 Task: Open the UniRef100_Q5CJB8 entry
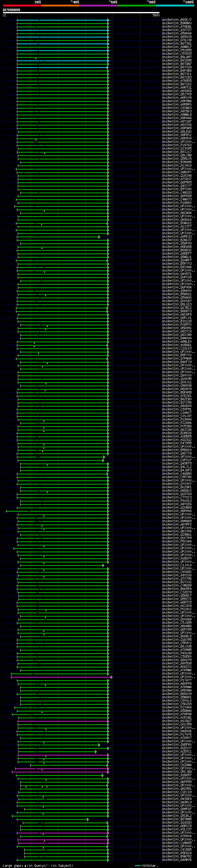coord(177,772)
